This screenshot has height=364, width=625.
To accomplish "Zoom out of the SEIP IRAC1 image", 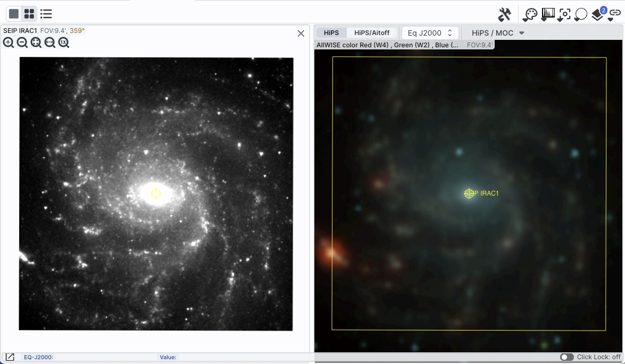I will (22, 42).
